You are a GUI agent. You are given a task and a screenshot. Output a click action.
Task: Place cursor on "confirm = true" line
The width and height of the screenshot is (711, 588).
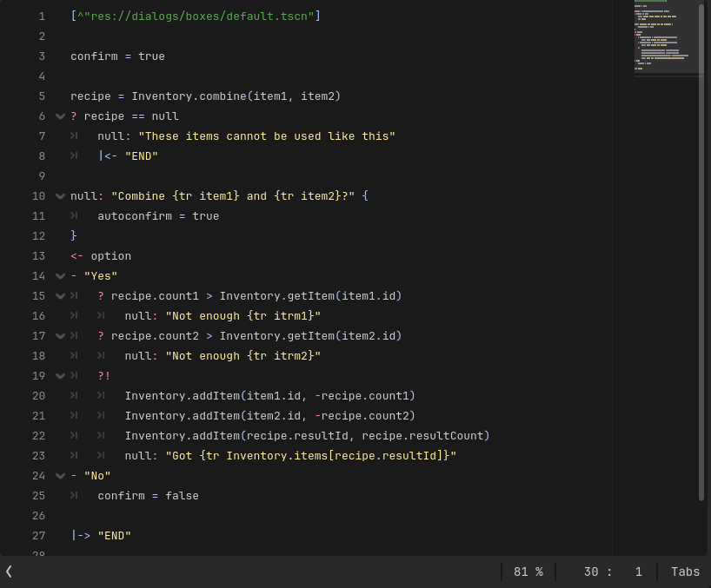tap(117, 56)
